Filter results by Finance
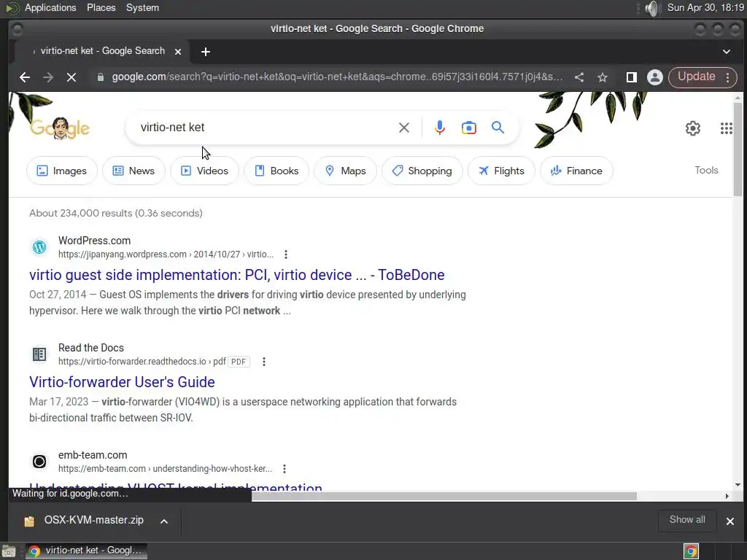This screenshot has width=747, height=560. (x=576, y=171)
